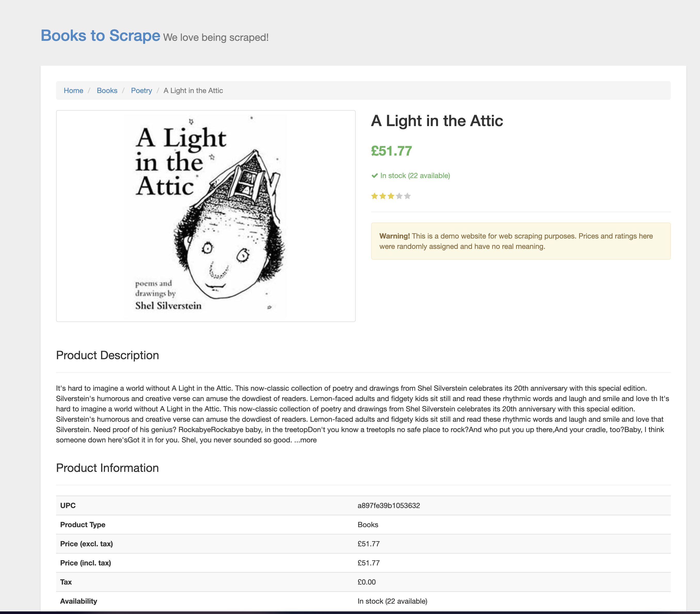
Task: Click the Product Information heading
Action: pyautogui.click(x=107, y=468)
